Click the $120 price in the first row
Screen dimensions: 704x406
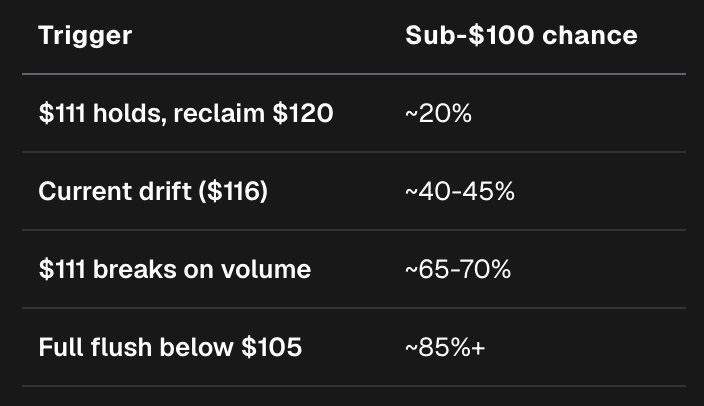pyautogui.click(x=303, y=113)
